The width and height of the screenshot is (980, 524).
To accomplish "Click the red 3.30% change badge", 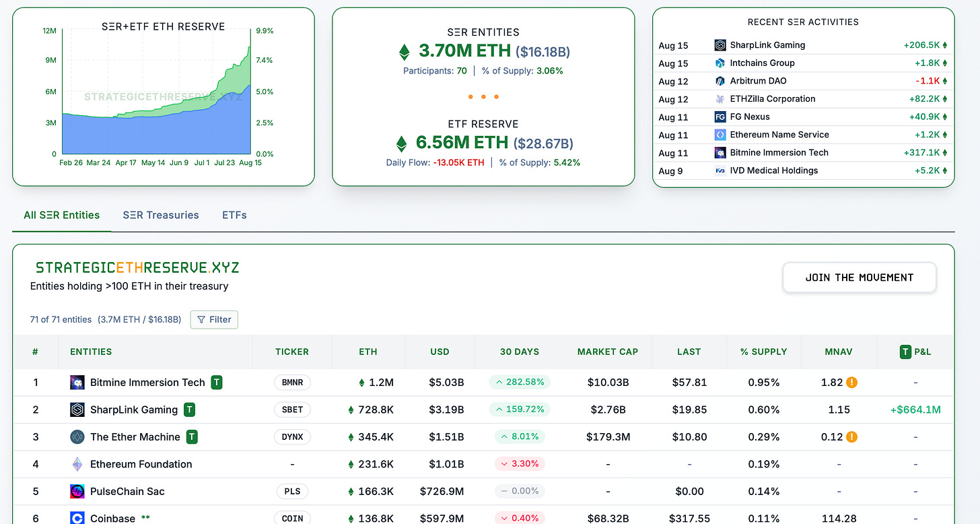I will 520,464.
